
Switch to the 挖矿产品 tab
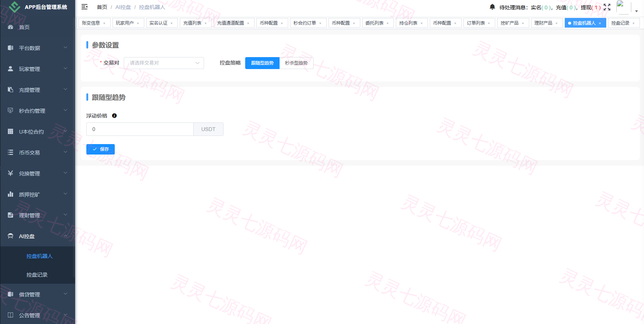[509, 23]
